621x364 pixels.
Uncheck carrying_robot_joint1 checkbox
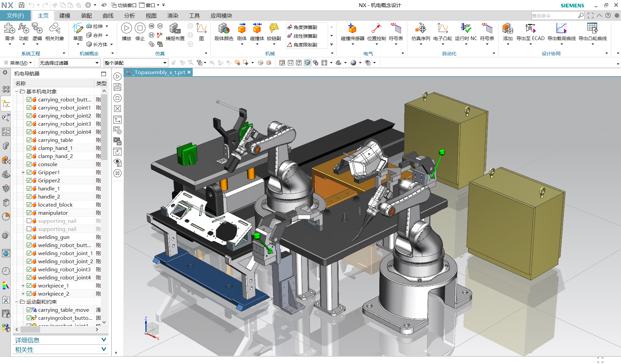pos(29,108)
